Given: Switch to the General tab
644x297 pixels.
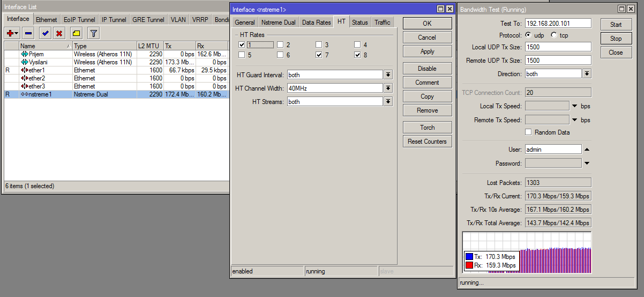Looking at the screenshot, I should pyautogui.click(x=245, y=23).
